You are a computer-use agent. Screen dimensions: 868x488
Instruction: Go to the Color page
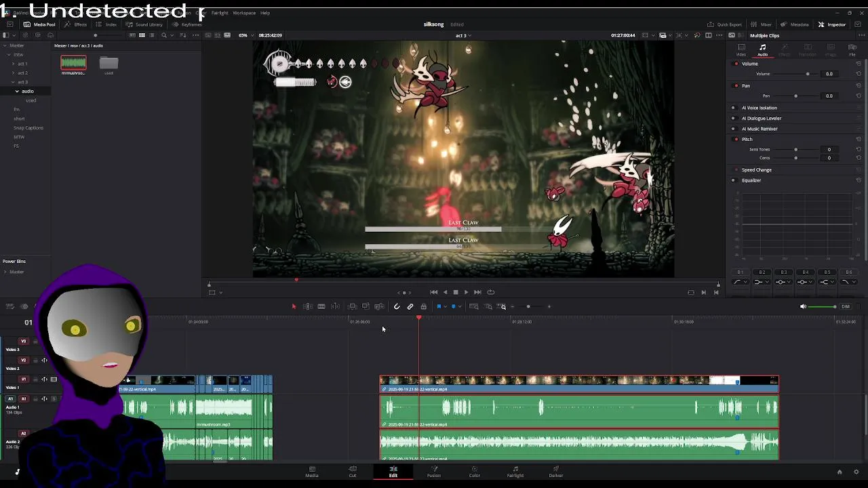point(475,472)
